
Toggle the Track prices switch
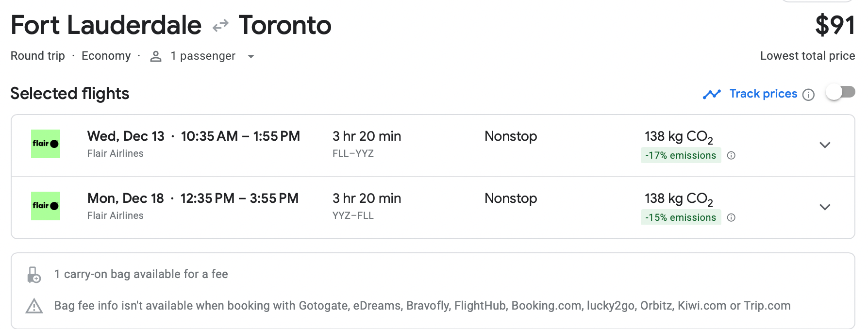(x=840, y=92)
